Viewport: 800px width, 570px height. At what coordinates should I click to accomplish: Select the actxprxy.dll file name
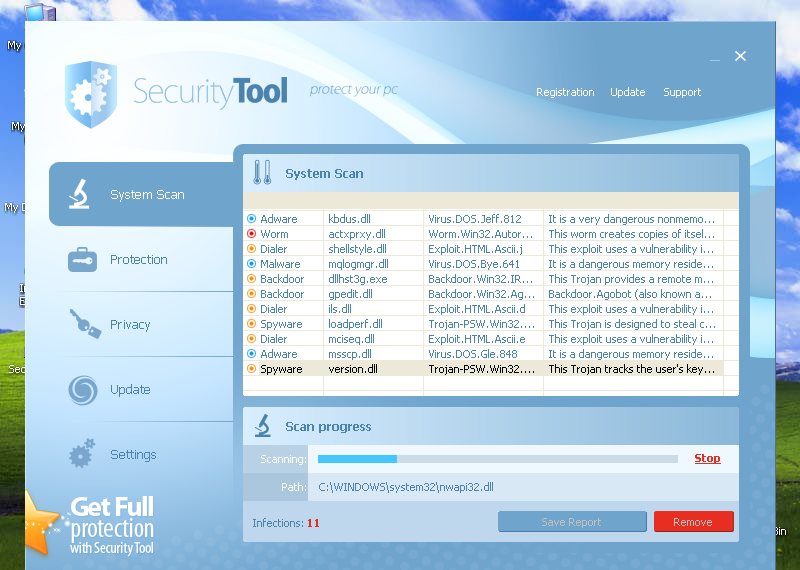pyautogui.click(x=357, y=234)
